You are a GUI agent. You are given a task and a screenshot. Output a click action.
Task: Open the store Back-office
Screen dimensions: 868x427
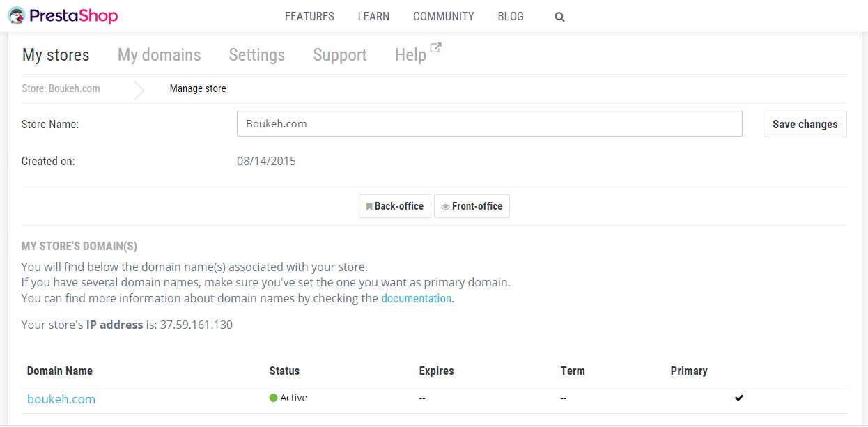[395, 206]
